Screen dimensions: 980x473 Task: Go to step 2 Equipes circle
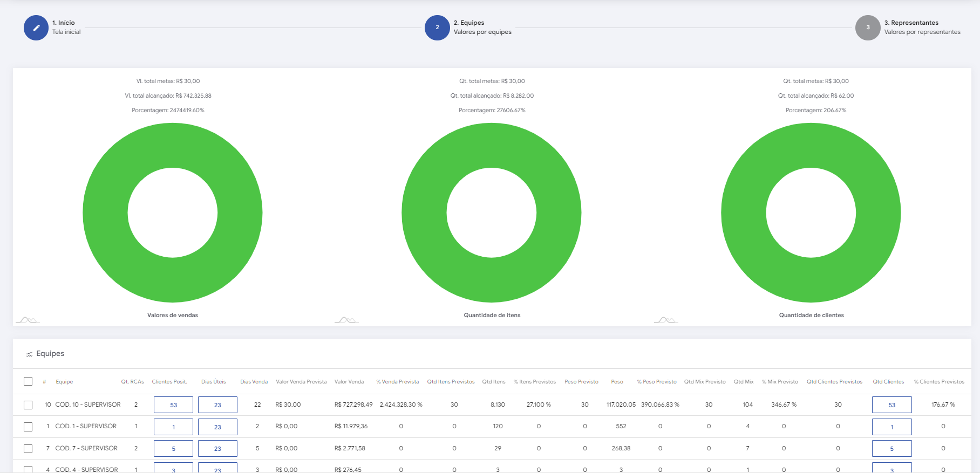[437, 28]
